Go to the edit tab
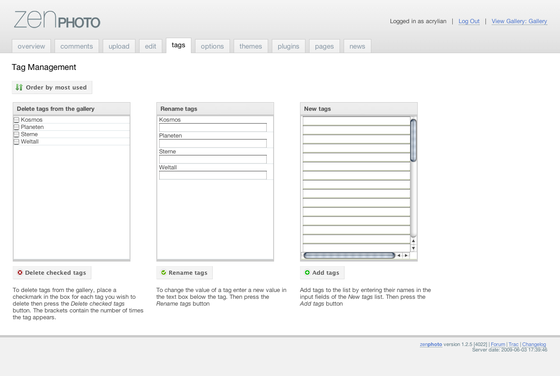This screenshot has height=376, width=560. [x=150, y=46]
